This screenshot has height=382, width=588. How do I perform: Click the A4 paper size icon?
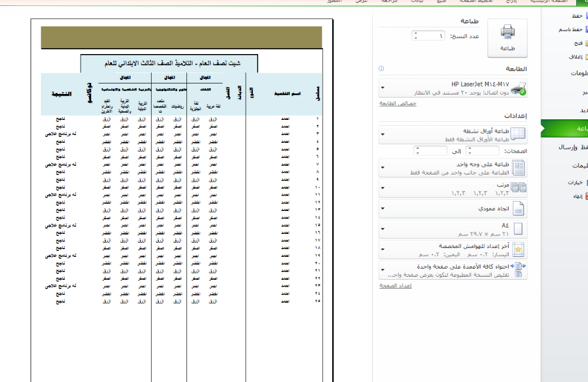518,228
